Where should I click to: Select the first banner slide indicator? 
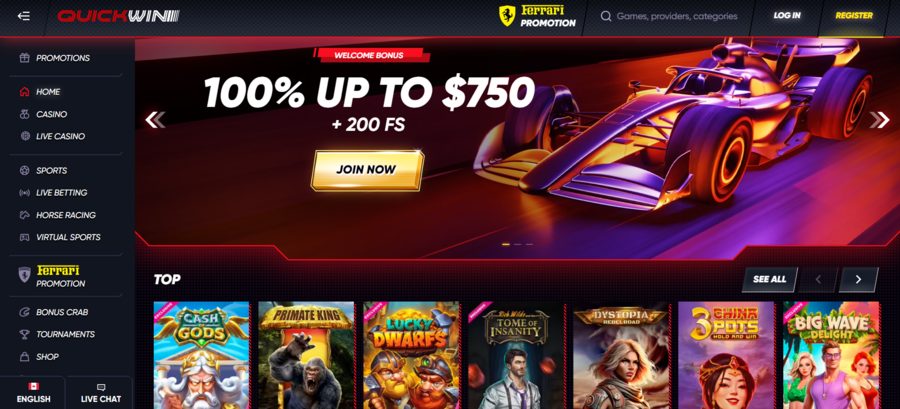[x=506, y=244]
